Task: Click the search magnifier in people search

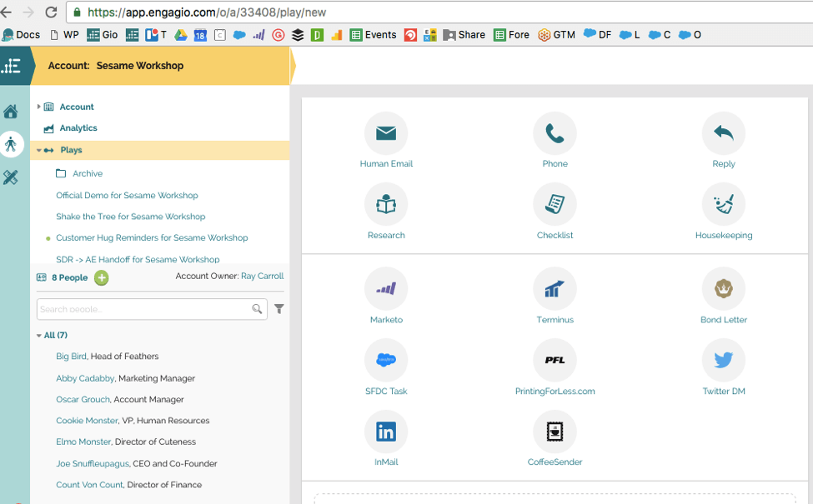Action: (257, 309)
